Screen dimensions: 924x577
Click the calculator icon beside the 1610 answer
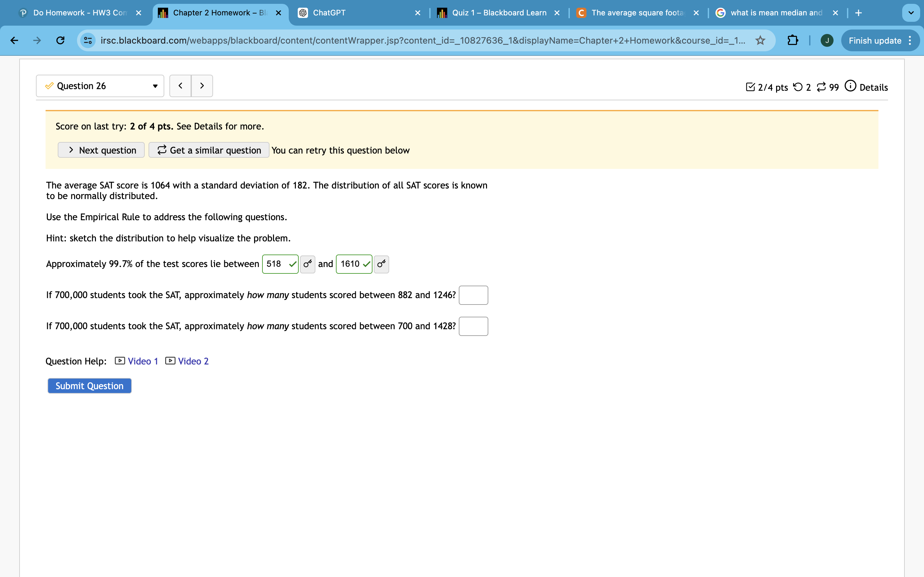point(381,264)
